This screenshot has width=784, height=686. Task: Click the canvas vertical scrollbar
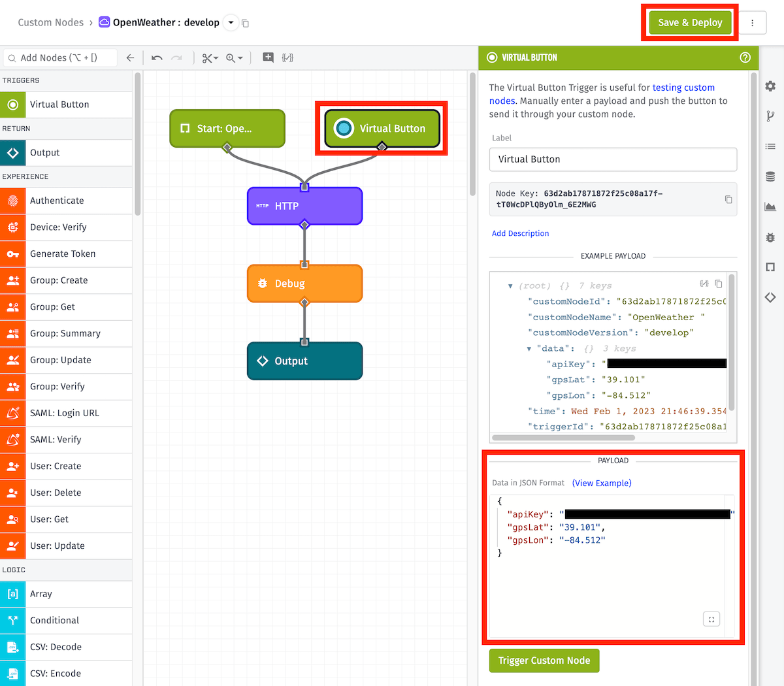click(472, 134)
